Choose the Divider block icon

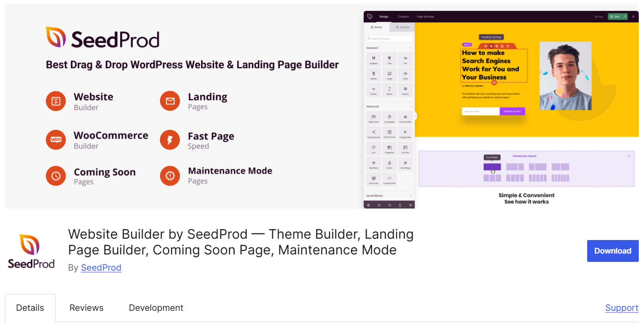[374, 90]
